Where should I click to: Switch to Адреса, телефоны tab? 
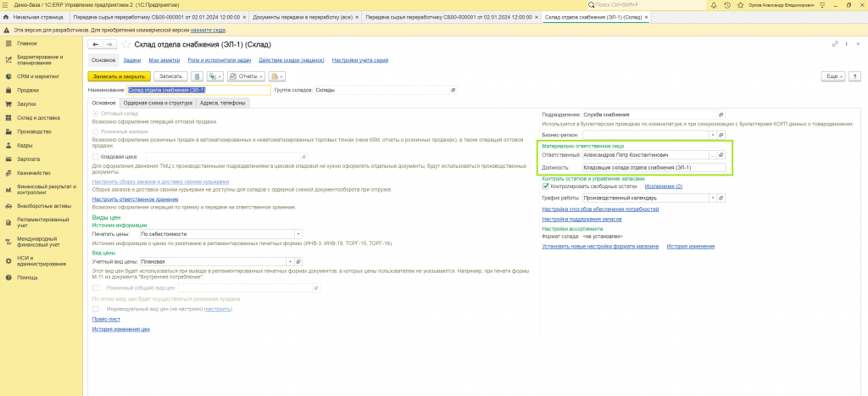click(x=224, y=103)
